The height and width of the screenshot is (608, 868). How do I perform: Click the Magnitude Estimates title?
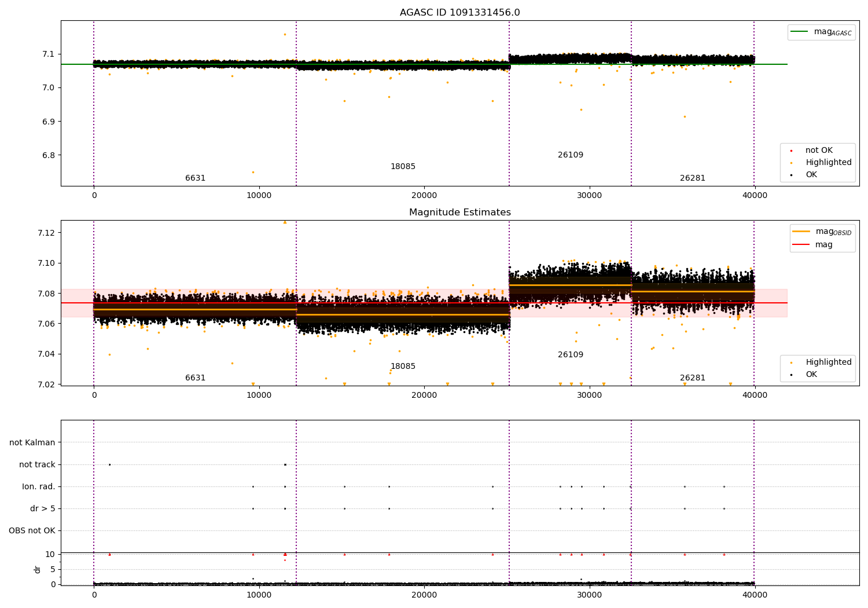[459, 213]
